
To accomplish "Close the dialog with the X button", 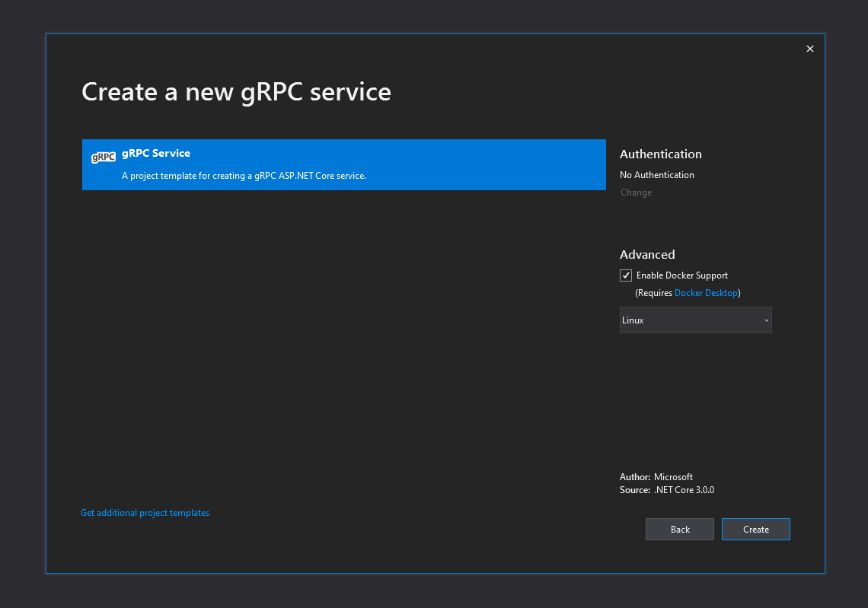I will (x=809, y=49).
